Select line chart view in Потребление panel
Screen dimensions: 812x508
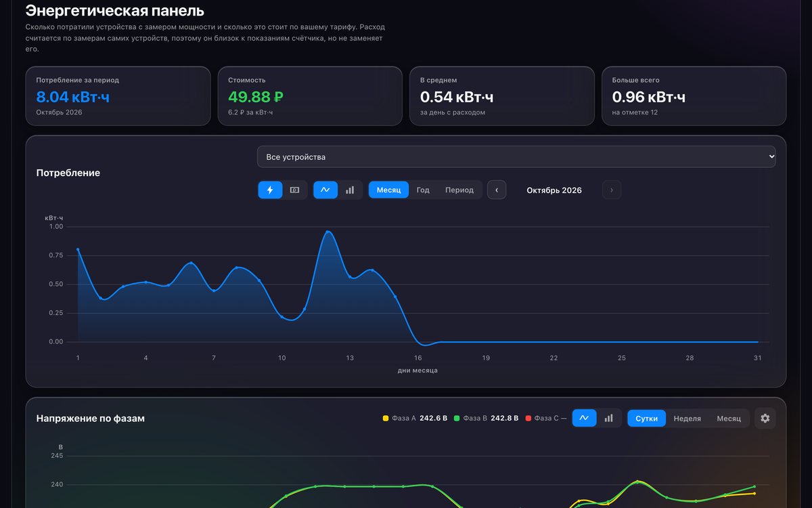click(x=325, y=190)
